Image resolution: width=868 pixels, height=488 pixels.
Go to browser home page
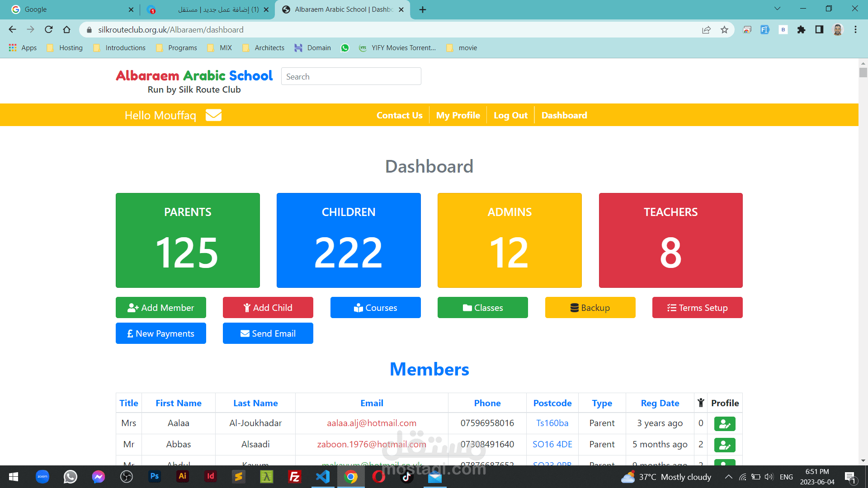67,30
